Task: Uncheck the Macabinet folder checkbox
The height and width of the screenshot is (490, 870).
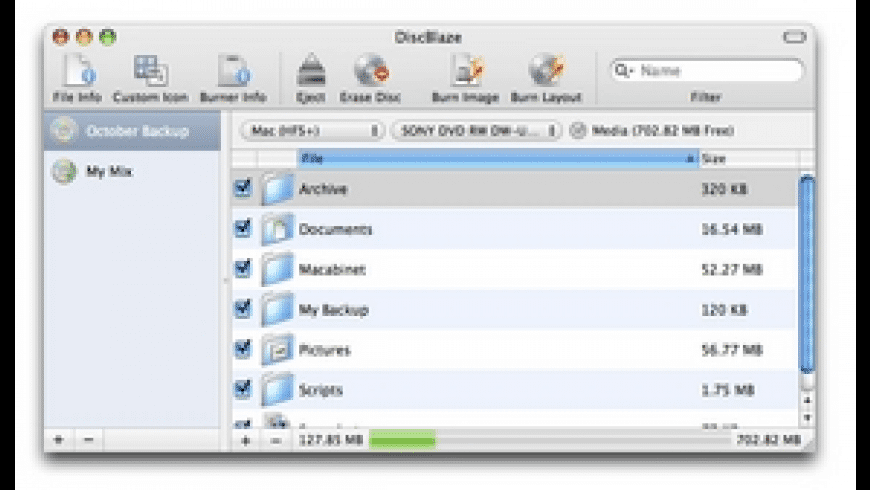Action: click(242, 269)
